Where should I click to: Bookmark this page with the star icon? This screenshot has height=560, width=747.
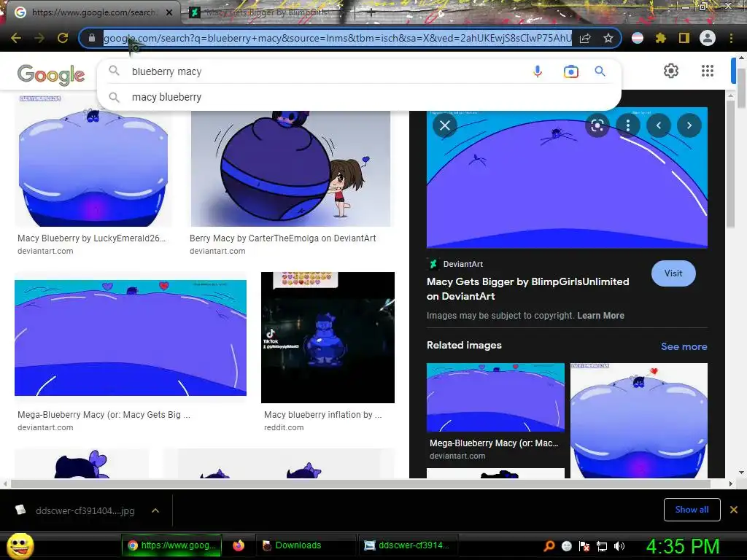[608, 38]
